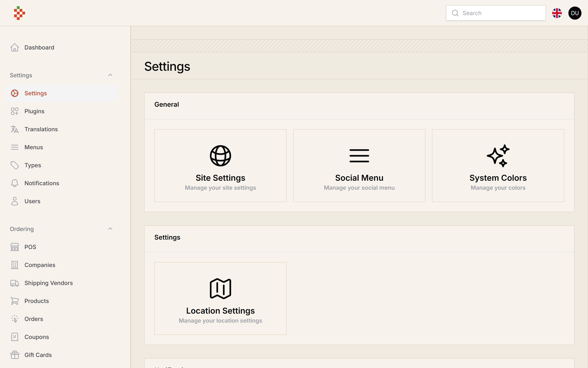Click the Notifications bell icon
This screenshot has width=588, height=368.
[14, 183]
